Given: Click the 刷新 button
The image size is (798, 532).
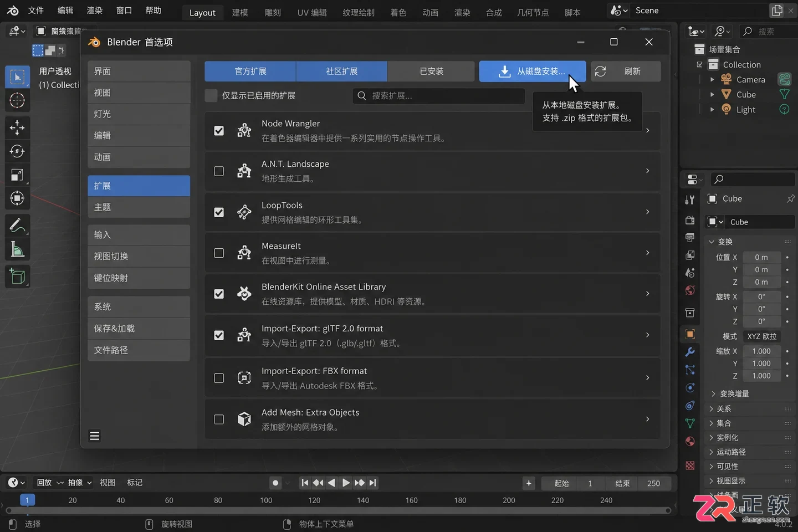Looking at the screenshot, I should [626, 71].
